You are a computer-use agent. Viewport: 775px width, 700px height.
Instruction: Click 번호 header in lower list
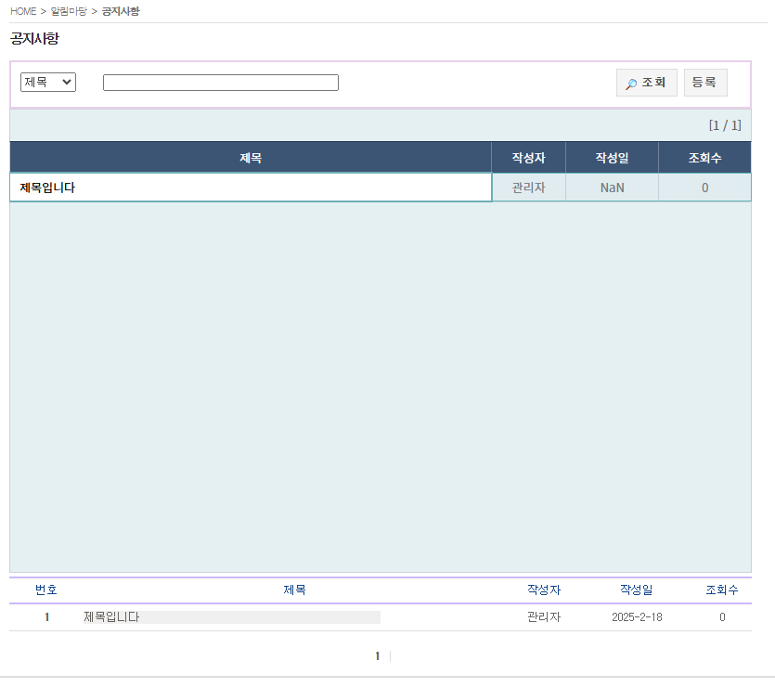46,590
